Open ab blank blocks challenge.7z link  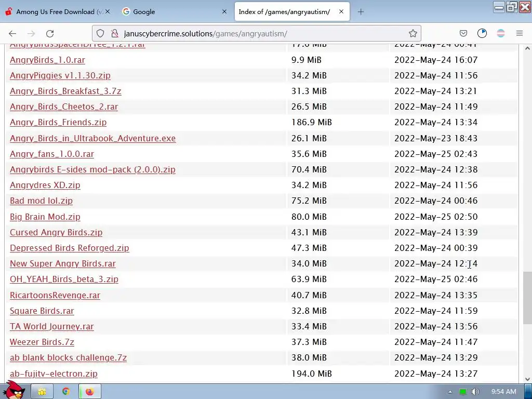point(68,357)
